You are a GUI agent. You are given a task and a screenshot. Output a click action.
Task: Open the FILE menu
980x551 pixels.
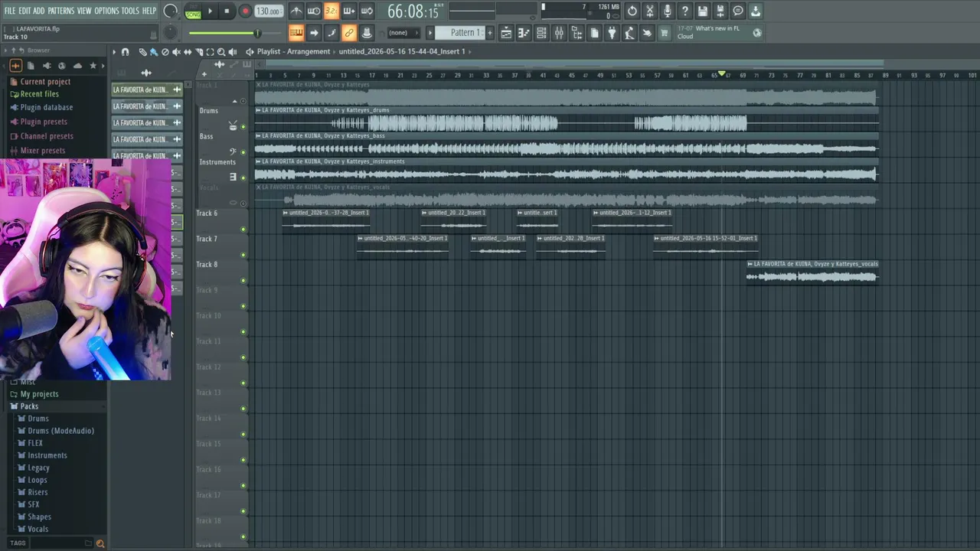[10, 11]
